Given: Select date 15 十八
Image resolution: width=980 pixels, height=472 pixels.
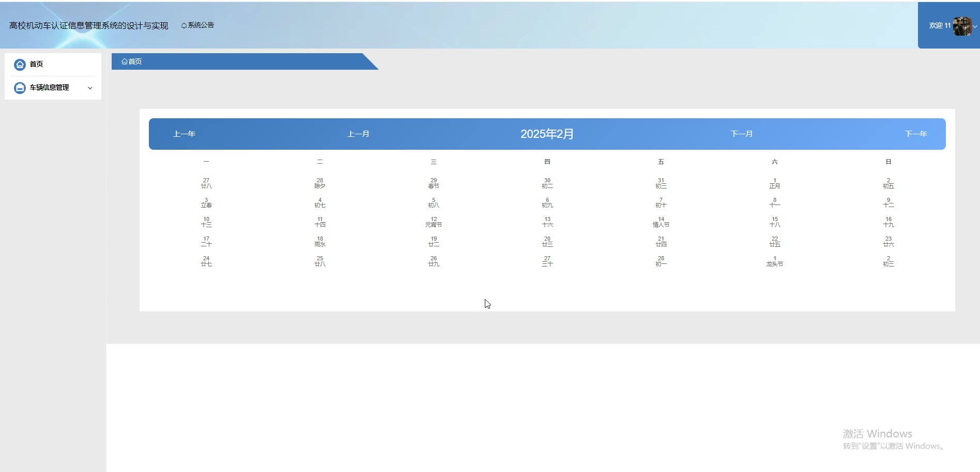Looking at the screenshot, I should tap(775, 222).
